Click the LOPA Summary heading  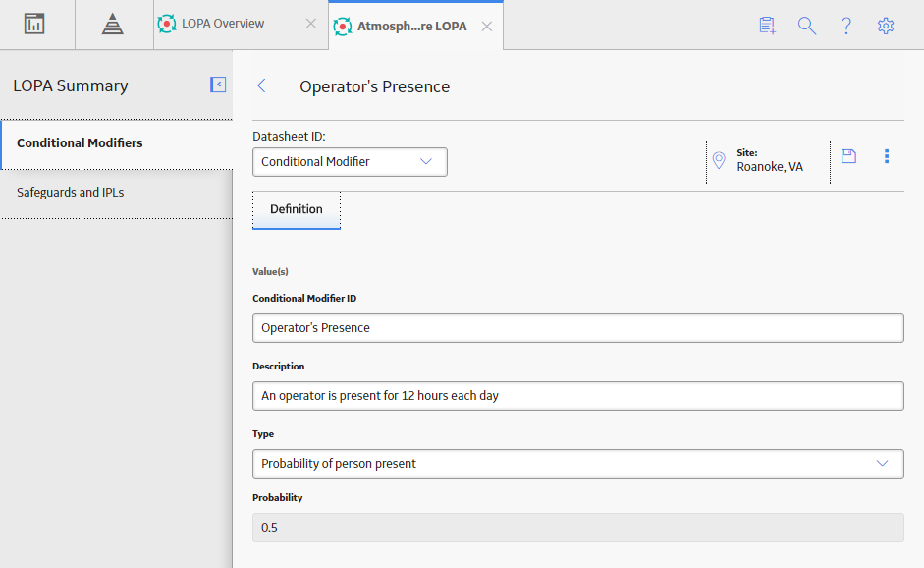point(70,86)
